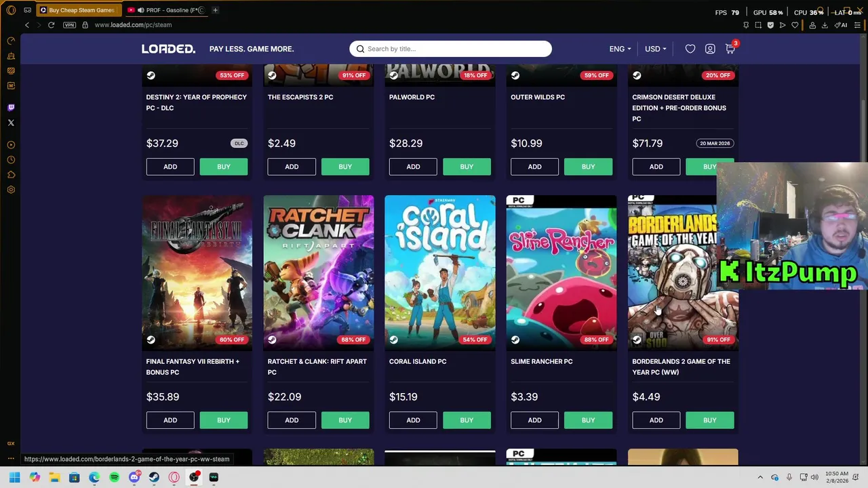868x488 pixels.
Task: Click the pin icon in browser toolbar
Action: pos(746,25)
